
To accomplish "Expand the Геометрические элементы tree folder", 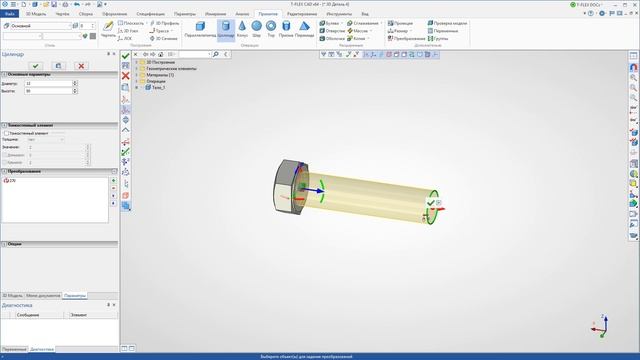I will point(136,69).
